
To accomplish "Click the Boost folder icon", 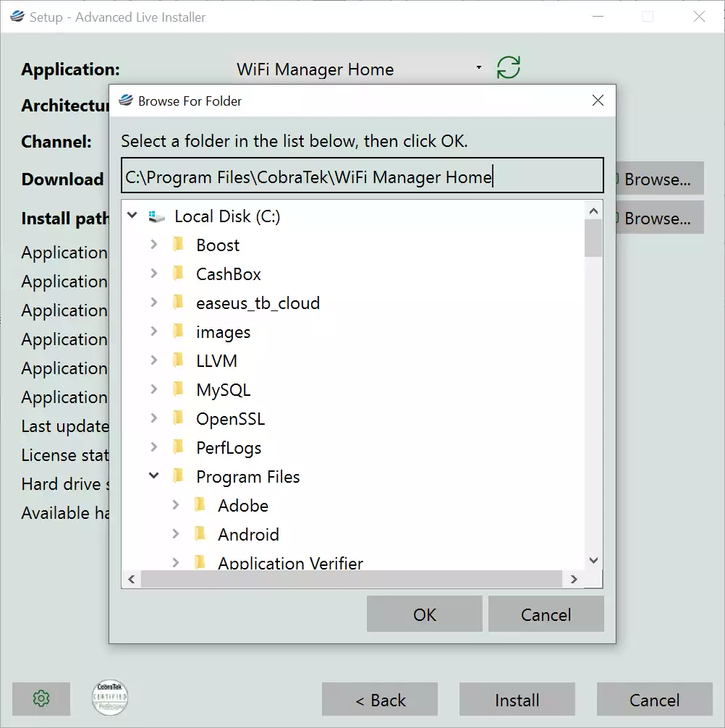I will pos(178,245).
